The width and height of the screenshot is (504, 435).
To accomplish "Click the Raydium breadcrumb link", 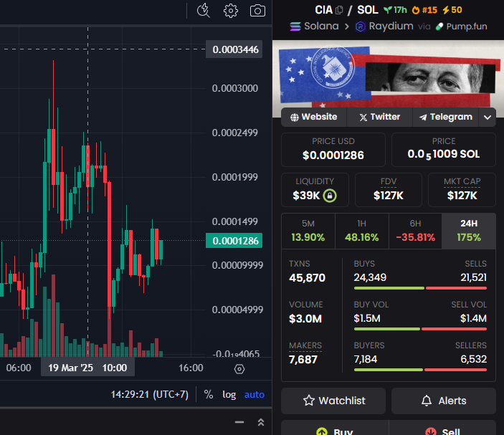I will point(391,26).
